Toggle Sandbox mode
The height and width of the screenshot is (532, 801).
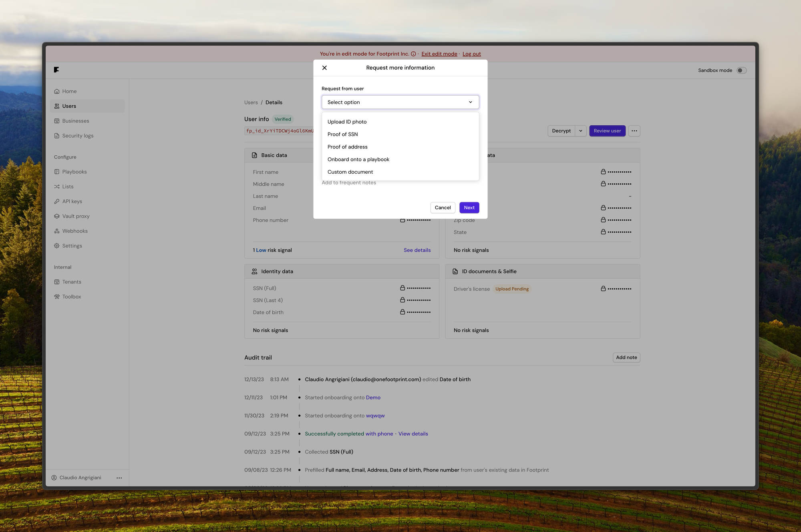pos(741,70)
